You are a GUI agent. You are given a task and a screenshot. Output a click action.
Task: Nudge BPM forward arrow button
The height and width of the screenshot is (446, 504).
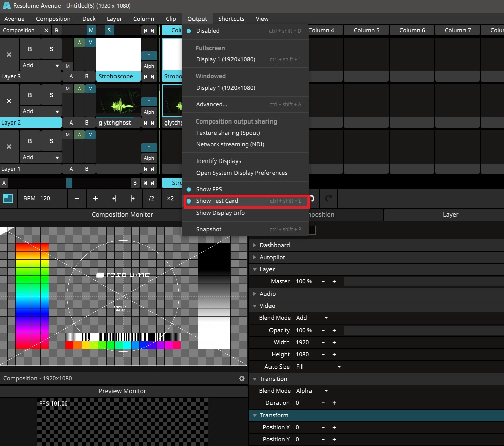(133, 198)
